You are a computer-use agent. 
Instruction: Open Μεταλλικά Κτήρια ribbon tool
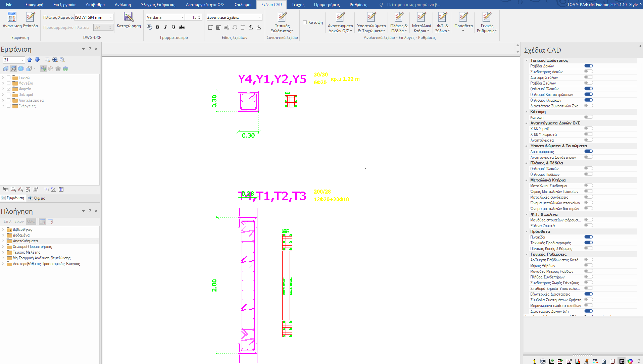(x=421, y=22)
